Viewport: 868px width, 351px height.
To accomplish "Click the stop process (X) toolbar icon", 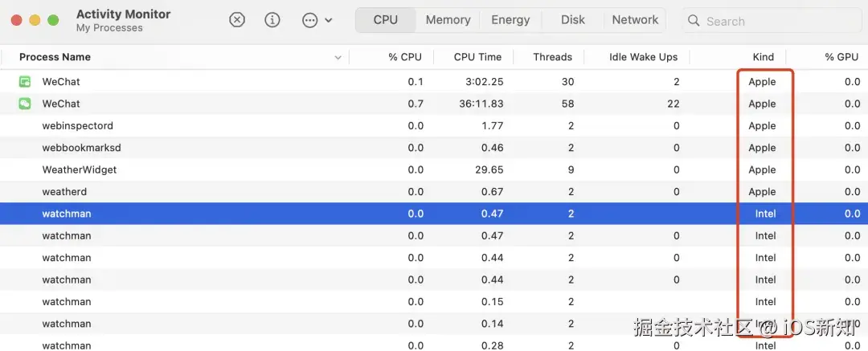I will point(237,20).
